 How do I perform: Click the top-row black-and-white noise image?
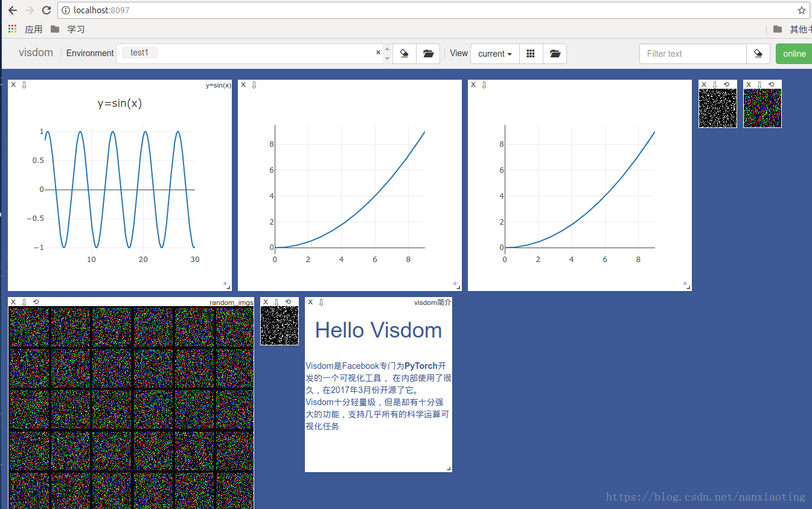[718, 108]
